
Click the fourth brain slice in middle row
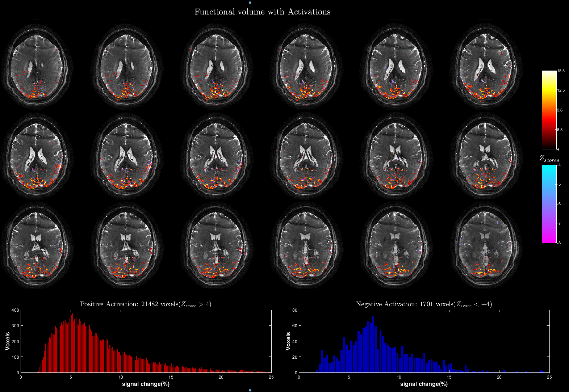click(306, 156)
